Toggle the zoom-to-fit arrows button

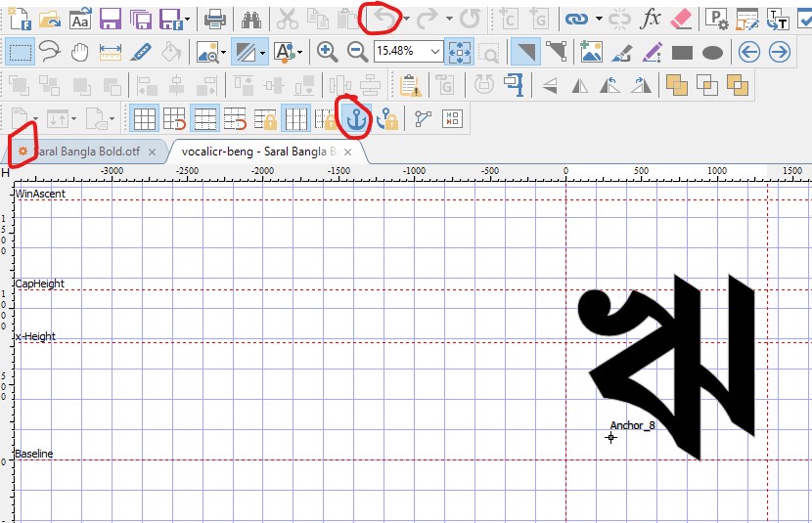pos(460,52)
